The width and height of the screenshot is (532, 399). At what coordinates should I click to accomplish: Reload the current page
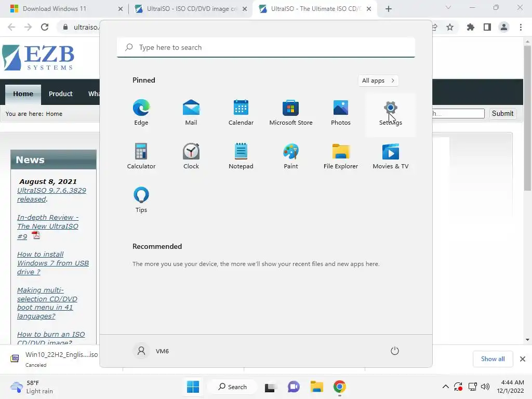click(x=45, y=27)
